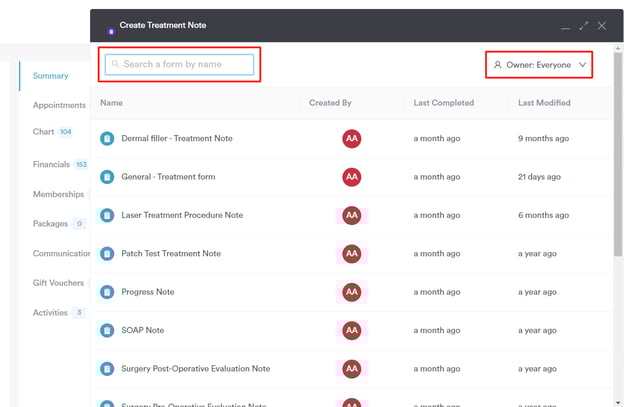Click AA avatar in Surgery Post-Operative row
The height and width of the screenshot is (407, 624).
point(351,369)
